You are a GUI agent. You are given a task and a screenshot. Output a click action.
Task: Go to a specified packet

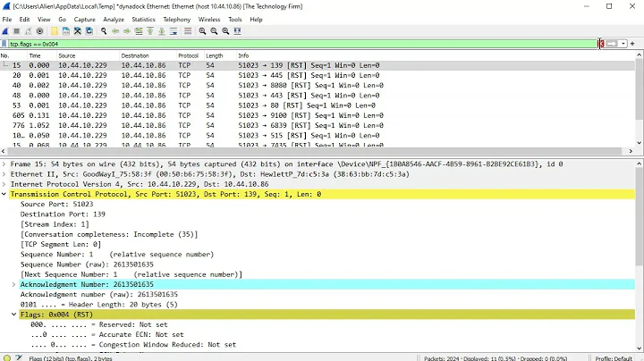tap(139, 31)
